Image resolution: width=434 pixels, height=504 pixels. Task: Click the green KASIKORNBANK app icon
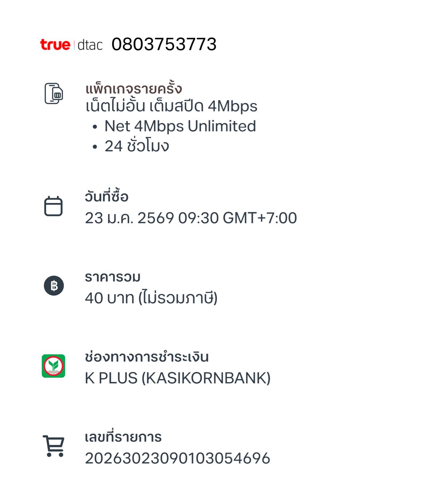pos(53,366)
